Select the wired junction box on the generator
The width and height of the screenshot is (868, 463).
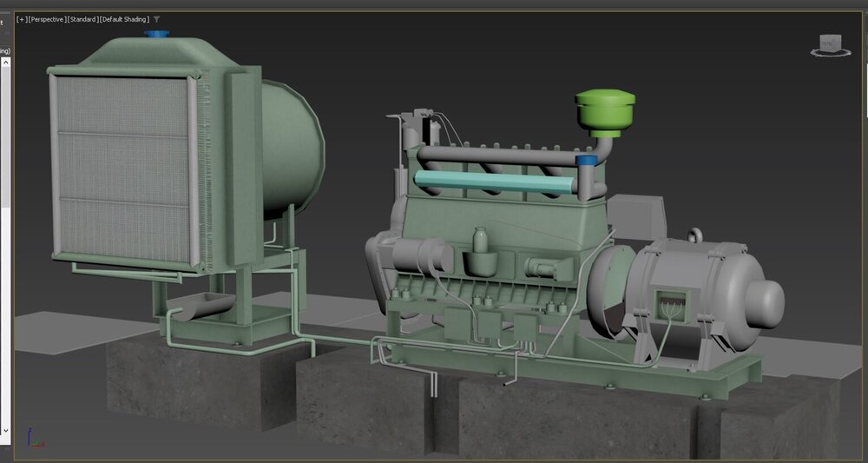pos(669,304)
